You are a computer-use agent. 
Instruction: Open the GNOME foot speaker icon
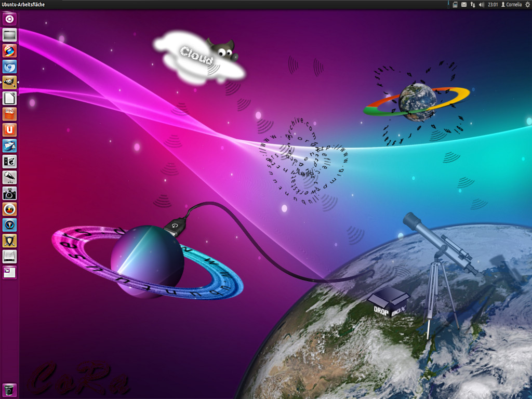tap(9, 162)
